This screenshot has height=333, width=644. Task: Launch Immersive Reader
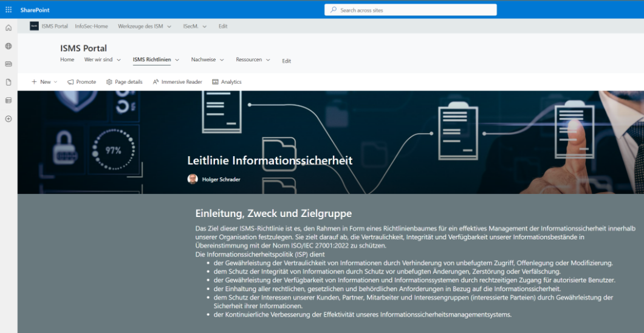click(x=177, y=81)
